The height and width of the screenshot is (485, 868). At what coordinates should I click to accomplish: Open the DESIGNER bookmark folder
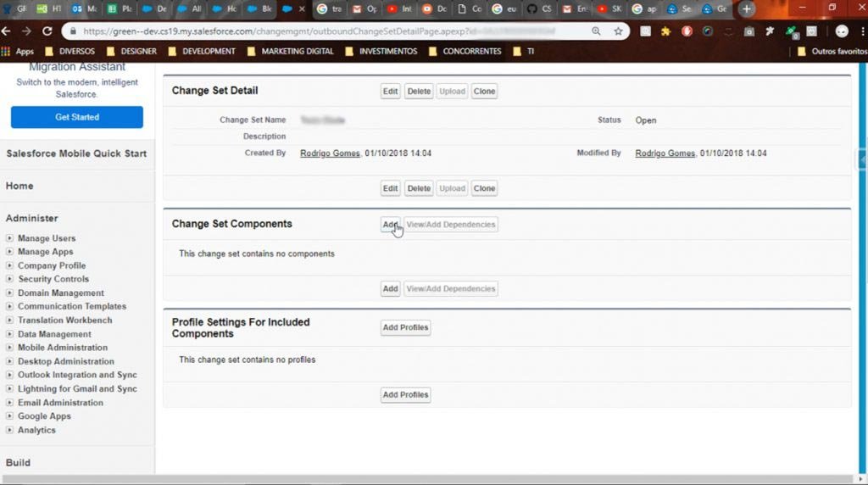(x=131, y=52)
